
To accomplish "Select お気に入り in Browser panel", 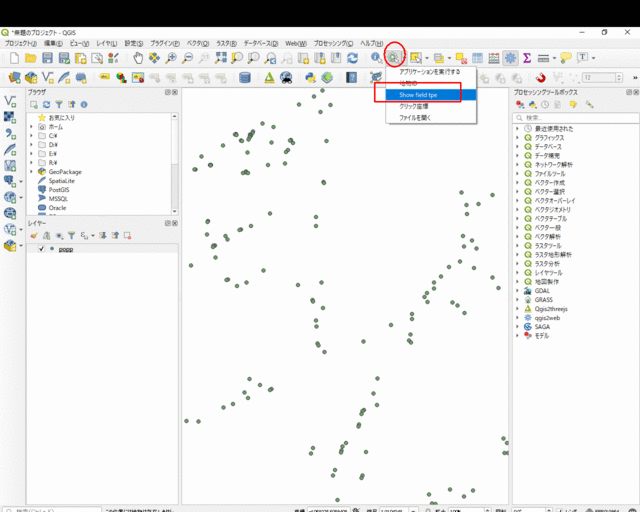I will 61,118.
